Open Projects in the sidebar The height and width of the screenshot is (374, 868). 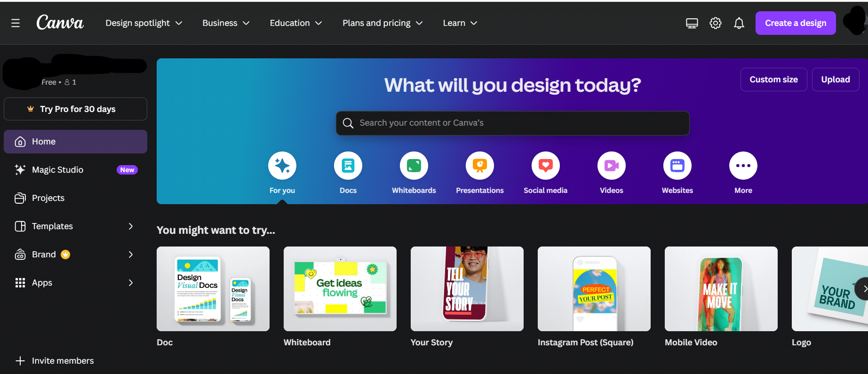pos(75,198)
